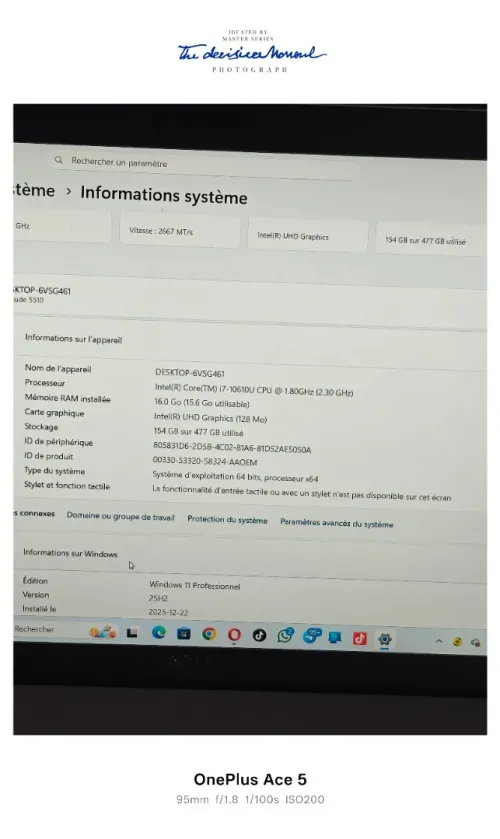Image resolution: width=500 pixels, height=839 pixels.
Task: Select the processor value Intel Core i7-10610U
Action: [x=254, y=390]
